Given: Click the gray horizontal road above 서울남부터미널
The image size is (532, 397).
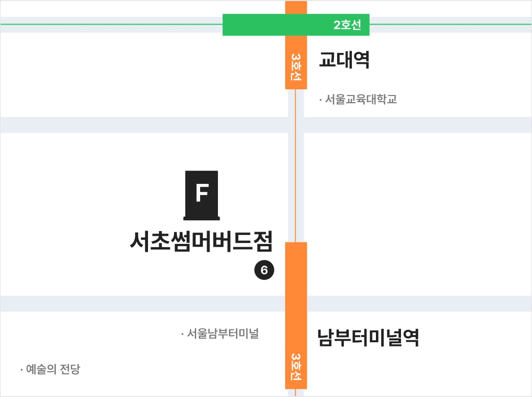Looking at the screenshot, I should point(142,303).
